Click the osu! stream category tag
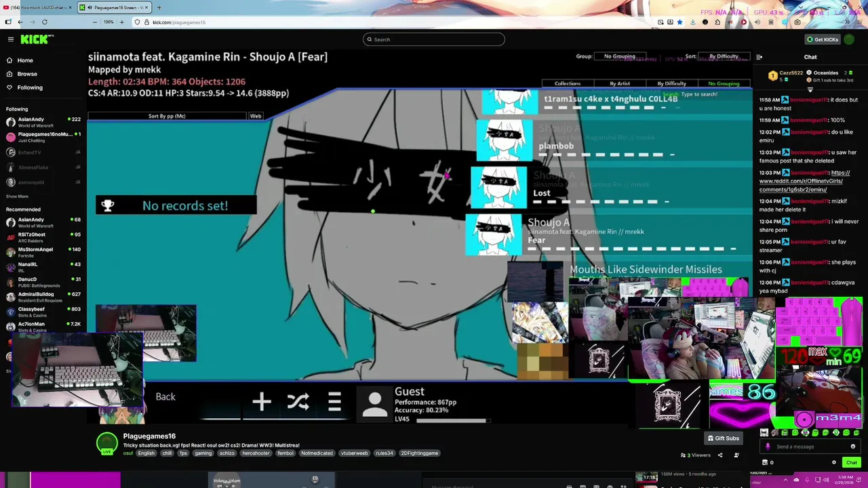The width and height of the screenshot is (868, 488). point(128,453)
